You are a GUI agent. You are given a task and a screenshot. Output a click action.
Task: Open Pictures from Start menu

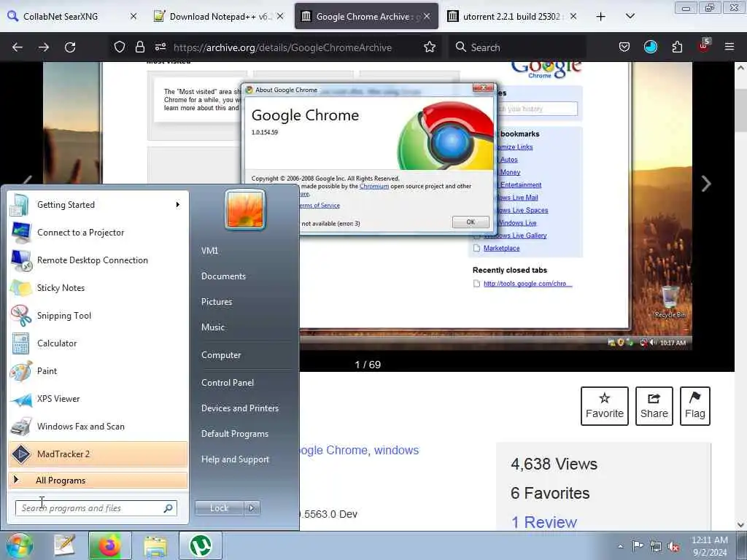point(217,302)
